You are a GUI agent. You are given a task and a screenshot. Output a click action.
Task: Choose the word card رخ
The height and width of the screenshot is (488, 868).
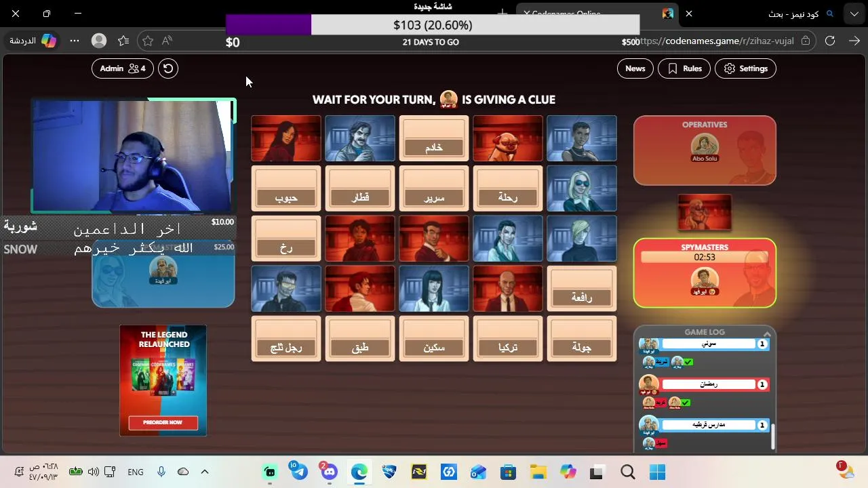[x=286, y=239]
